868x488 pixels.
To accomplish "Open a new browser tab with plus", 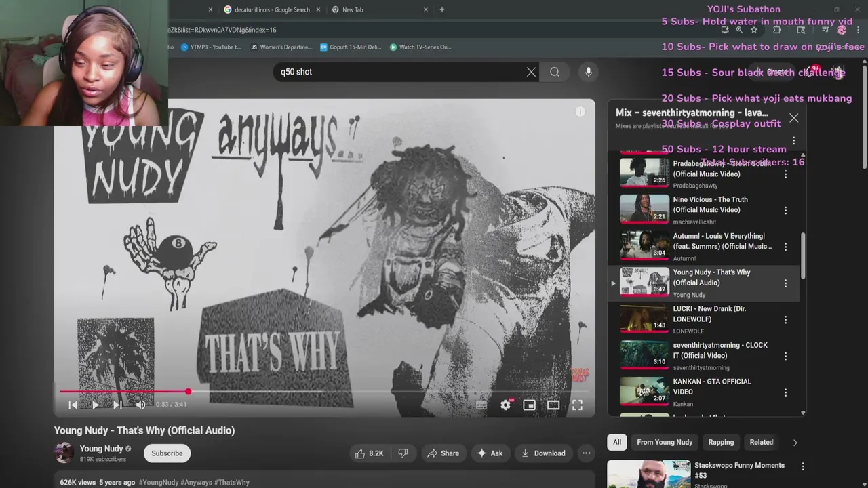I will (x=442, y=9).
